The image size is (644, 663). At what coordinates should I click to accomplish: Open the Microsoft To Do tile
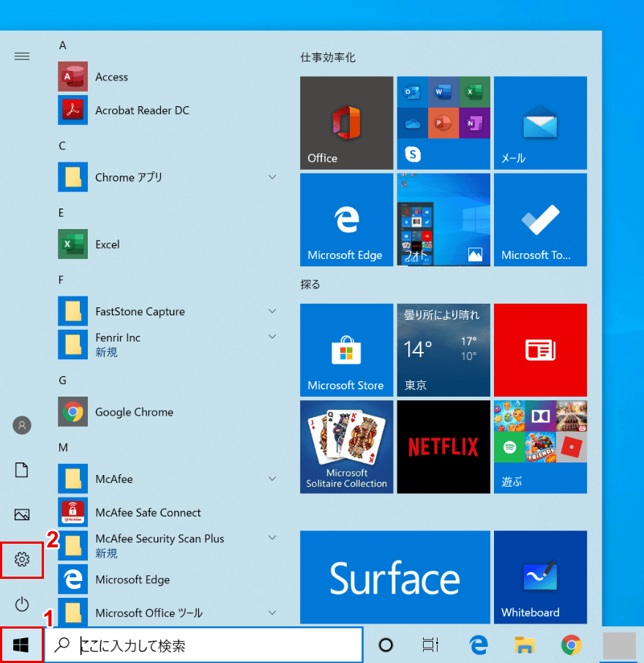[x=540, y=220]
